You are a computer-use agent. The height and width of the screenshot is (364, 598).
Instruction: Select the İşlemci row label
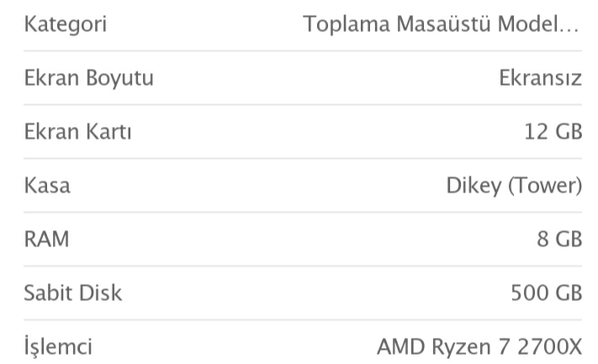pyautogui.click(x=58, y=346)
